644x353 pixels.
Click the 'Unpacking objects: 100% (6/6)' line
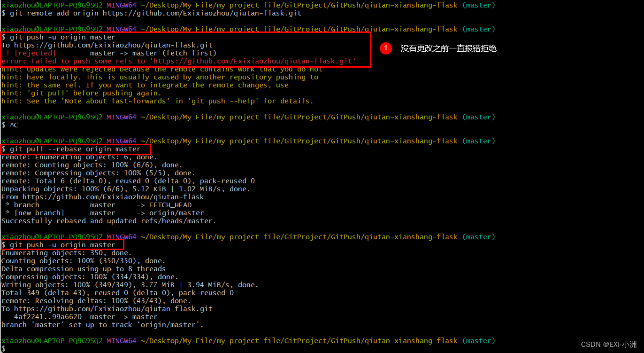coord(126,189)
